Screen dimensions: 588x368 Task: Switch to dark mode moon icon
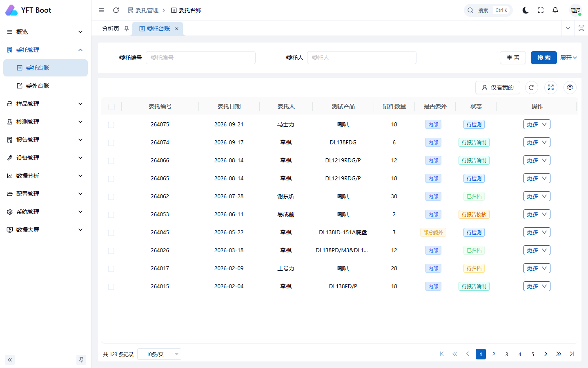point(526,10)
